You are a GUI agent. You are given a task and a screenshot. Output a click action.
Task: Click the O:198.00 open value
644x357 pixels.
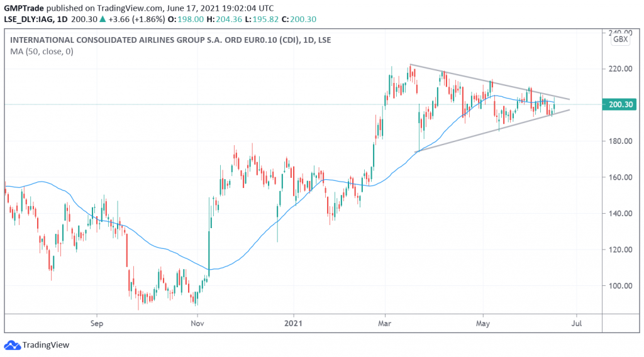[186, 19]
